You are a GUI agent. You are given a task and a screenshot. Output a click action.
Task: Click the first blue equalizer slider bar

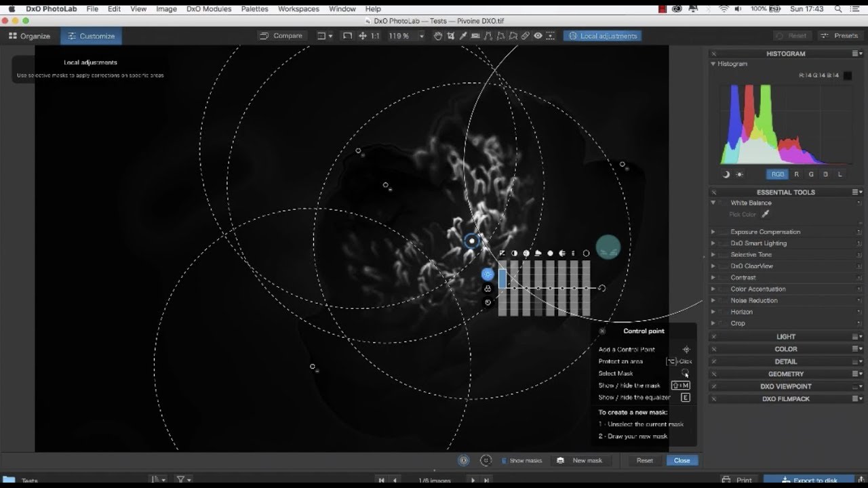[x=502, y=279]
